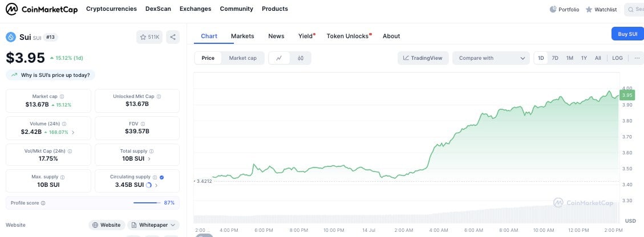Switch to Markets tab

point(243,36)
